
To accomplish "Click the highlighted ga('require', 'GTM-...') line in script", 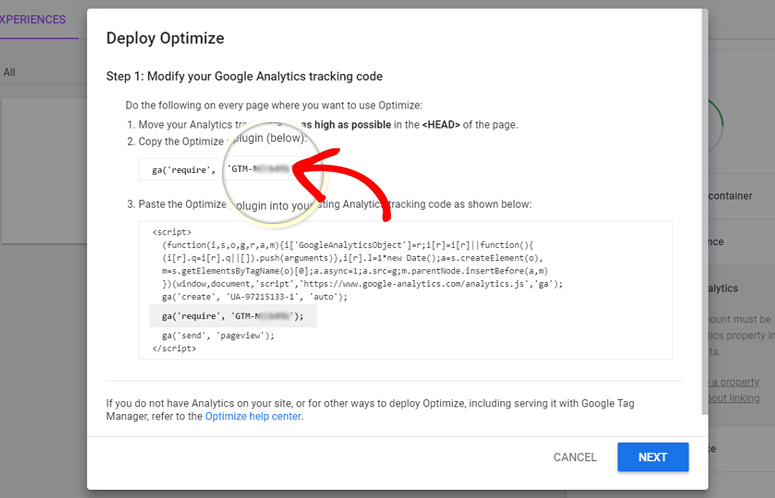I will 233,316.
